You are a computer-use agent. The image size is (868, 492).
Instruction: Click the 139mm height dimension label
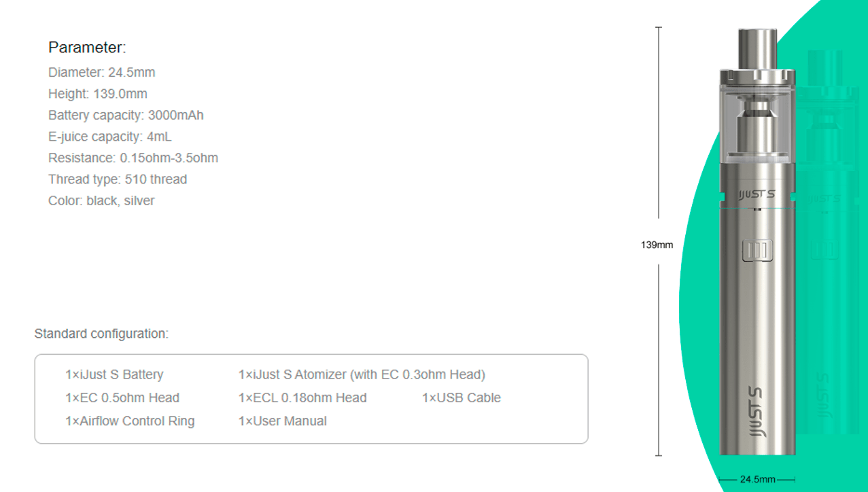pyautogui.click(x=657, y=245)
